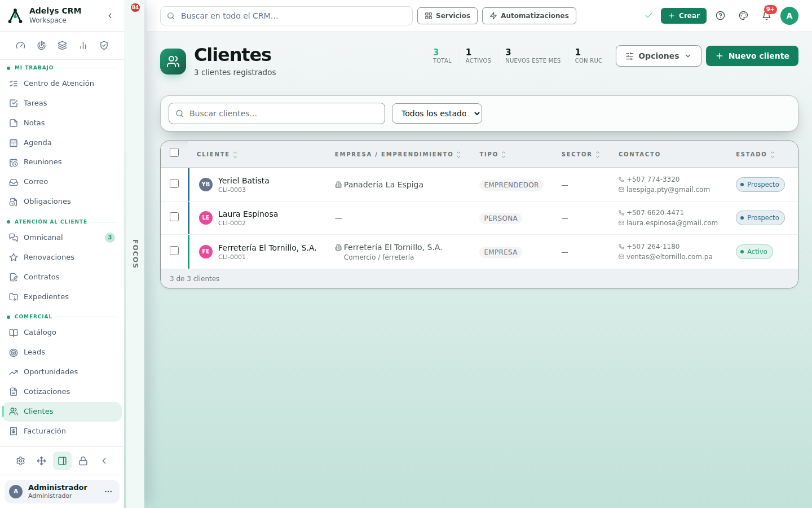Collapse sidebar using chevron beside Adelys CRM

point(110,16)
